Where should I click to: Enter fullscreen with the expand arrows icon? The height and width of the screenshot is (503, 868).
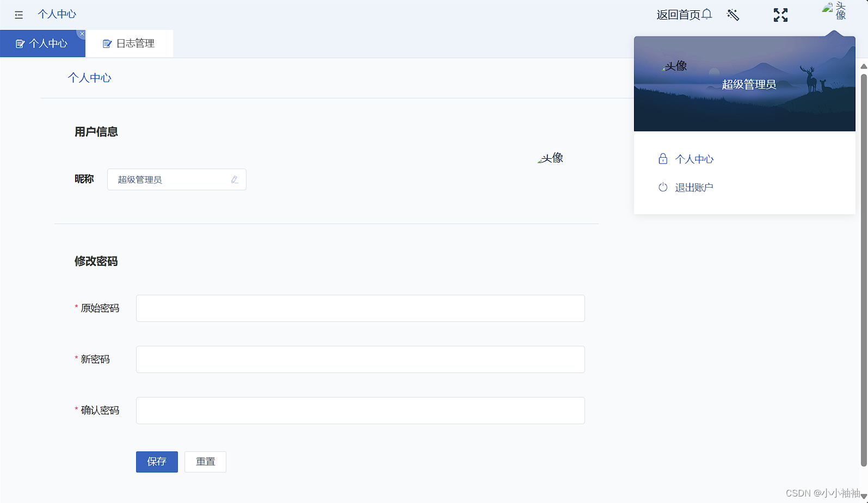click(780, 15)
